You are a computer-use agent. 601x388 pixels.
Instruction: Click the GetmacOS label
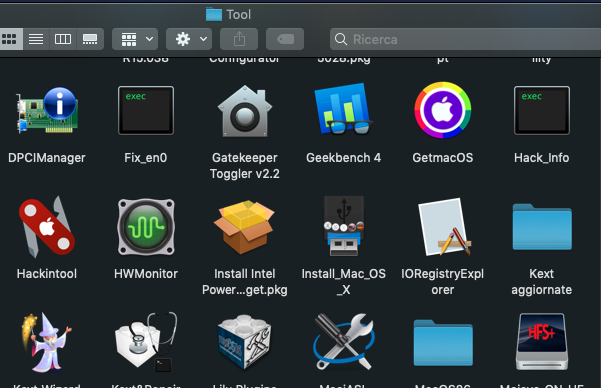443,158
